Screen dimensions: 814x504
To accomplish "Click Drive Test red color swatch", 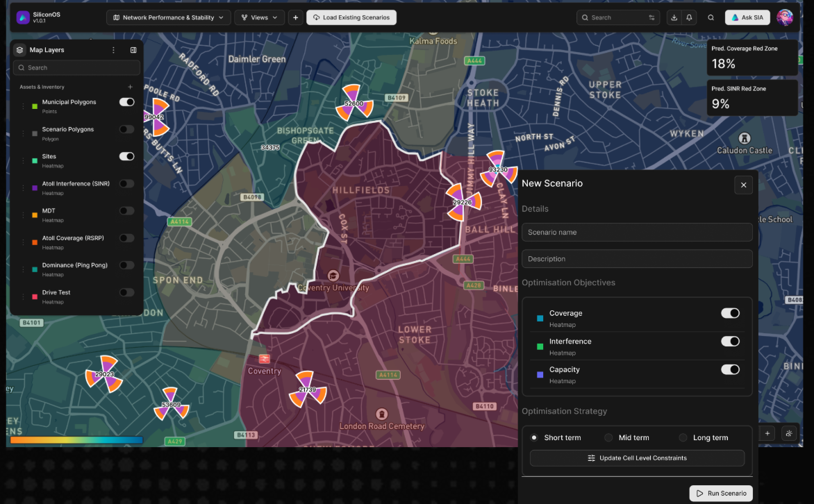I will 35,296.
